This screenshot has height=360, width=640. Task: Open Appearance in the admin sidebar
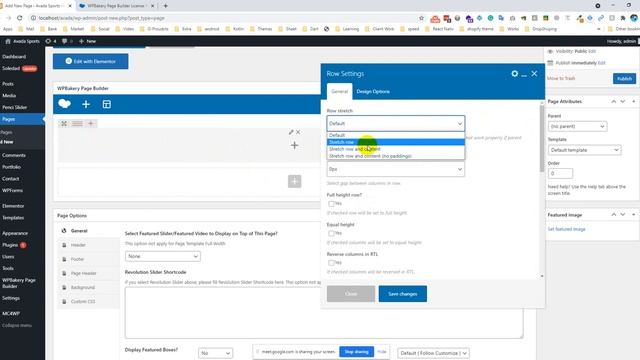point(15,233)
